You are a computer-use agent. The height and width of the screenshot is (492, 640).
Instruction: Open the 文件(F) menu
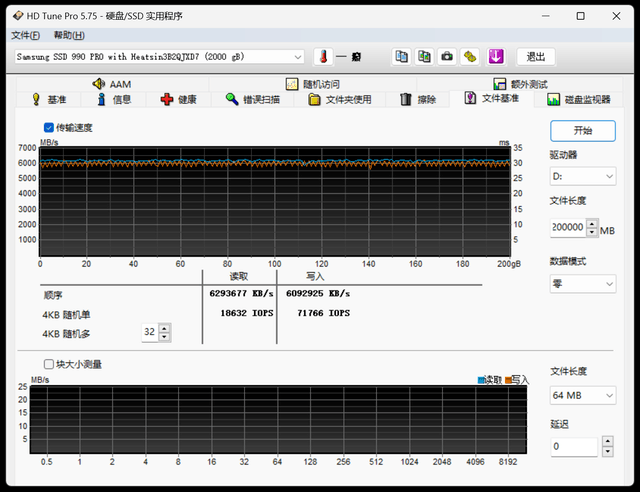click(25, 35)
